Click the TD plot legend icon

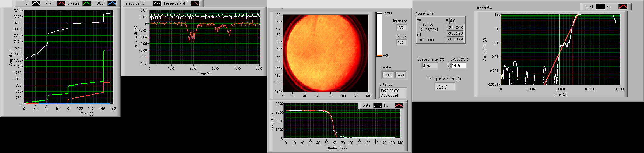tap(36, 3)
